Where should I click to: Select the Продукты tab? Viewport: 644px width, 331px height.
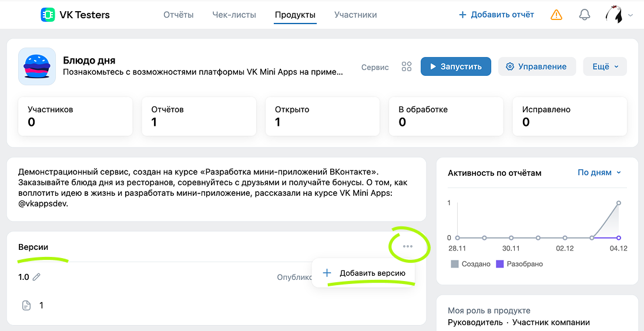click(x=296, y=15)
